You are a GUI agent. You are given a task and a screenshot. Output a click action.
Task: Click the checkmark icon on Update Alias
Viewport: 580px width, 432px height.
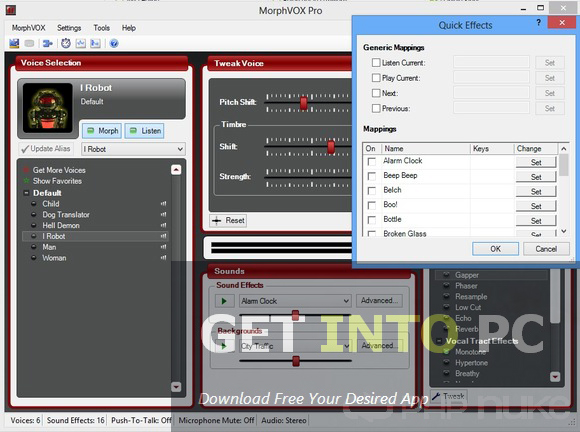25,149
